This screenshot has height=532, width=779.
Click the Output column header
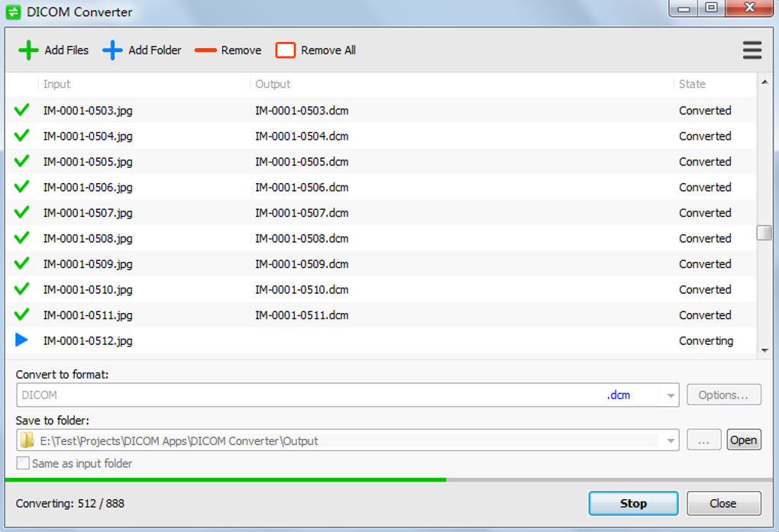click(273, 84)
